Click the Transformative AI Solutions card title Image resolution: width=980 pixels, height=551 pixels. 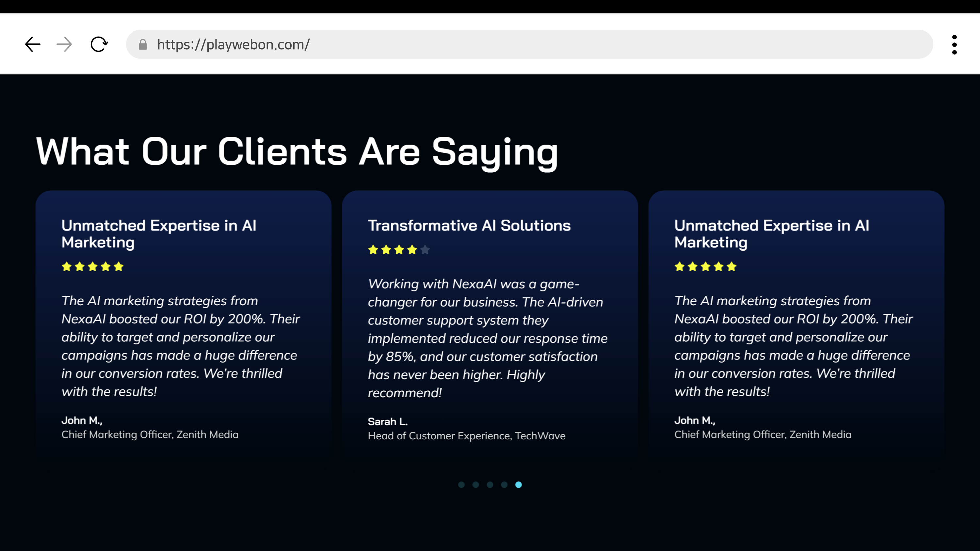pos(469,226)
